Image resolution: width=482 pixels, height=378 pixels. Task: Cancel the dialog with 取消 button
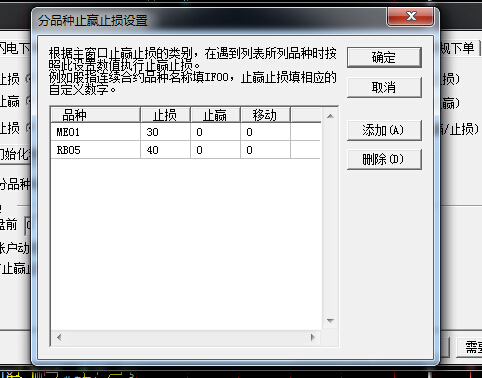click(384, 87)
